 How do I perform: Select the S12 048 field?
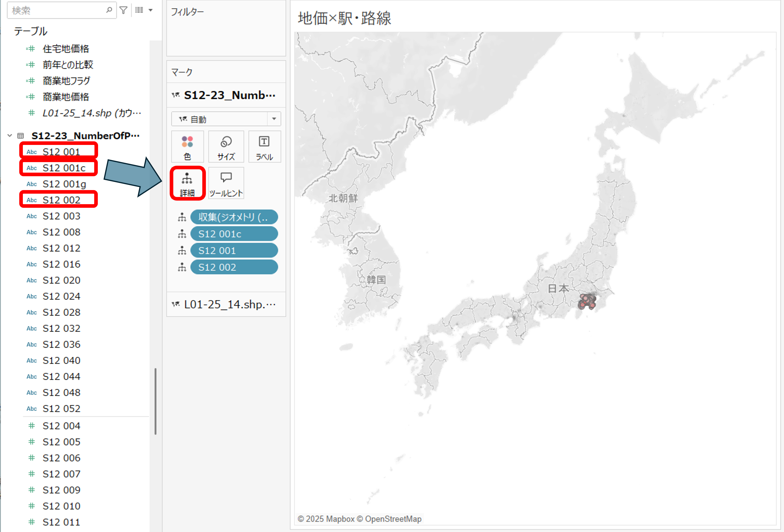(61, 392)
